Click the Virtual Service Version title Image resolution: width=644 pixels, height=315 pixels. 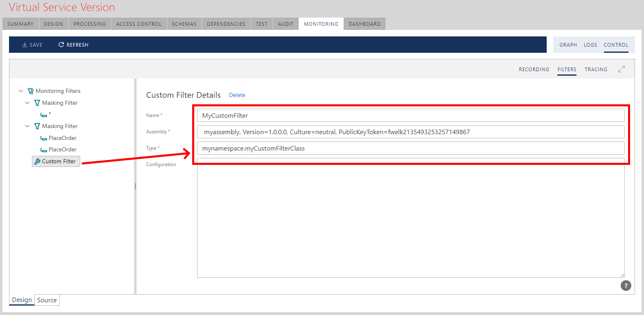pyautogui.click(x=62, y=7)
